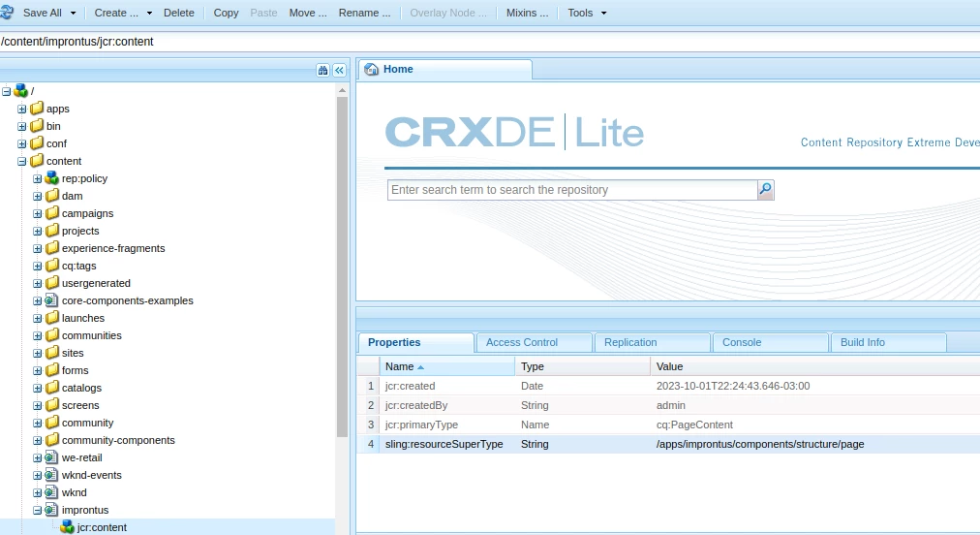Click the catalogs folder icon

click(52, 388)
